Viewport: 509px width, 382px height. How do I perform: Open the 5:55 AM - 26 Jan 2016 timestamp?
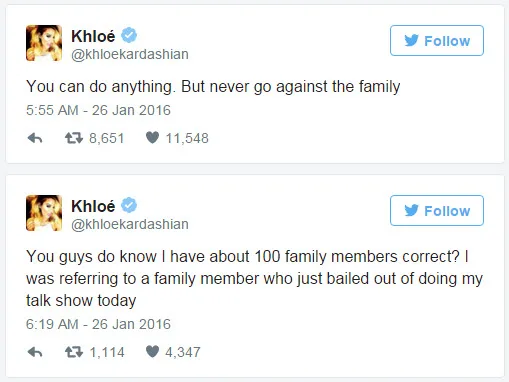98,110
